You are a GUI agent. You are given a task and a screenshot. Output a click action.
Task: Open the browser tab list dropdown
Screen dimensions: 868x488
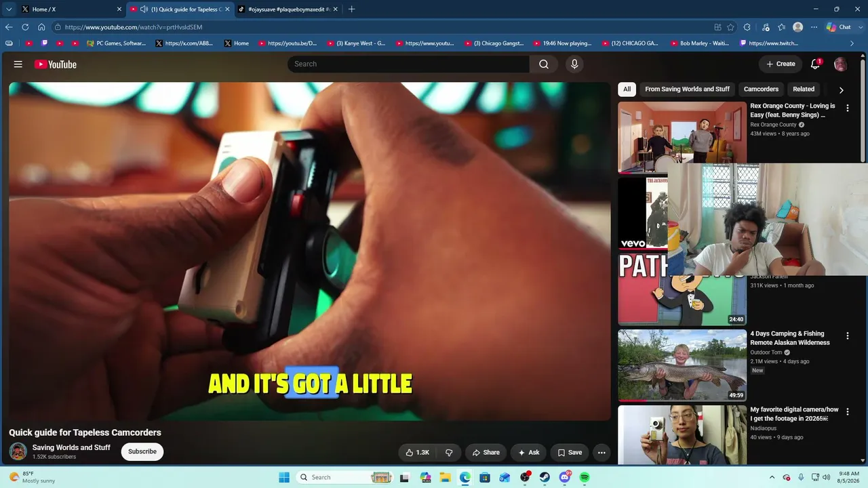(x=9, y=9)
